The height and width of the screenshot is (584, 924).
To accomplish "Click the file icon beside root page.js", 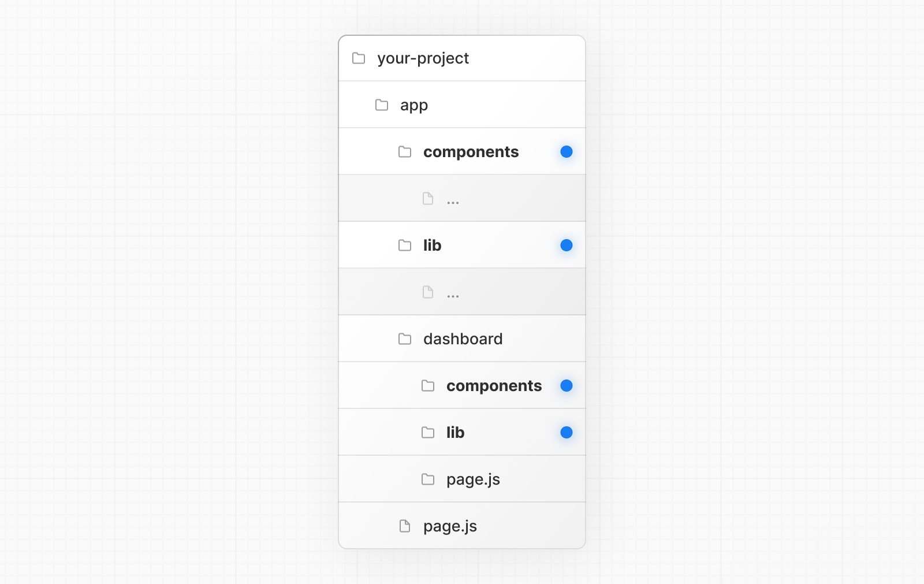I will (x=405, y=526).
